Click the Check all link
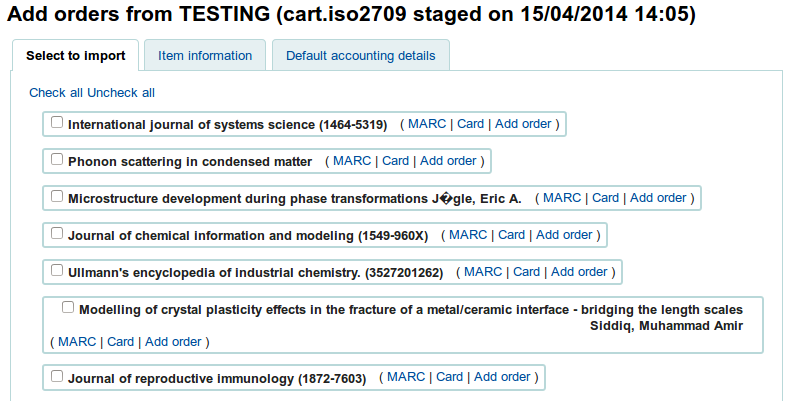This screenshot has height=401, width=793. pos(56,93)
